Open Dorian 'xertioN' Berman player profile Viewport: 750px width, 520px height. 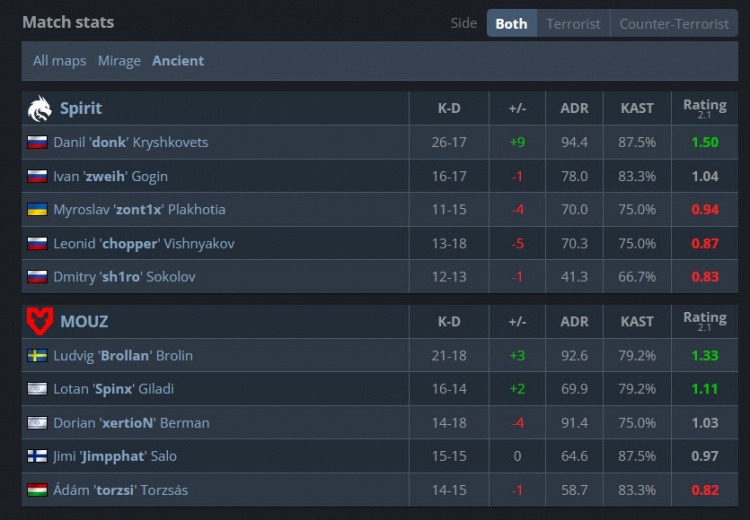[x=131, y=423]
